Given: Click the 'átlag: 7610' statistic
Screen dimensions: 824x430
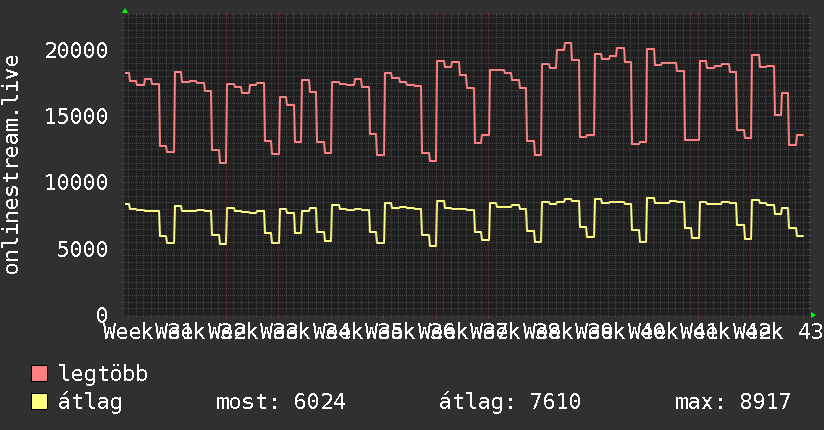Looking at the screenshot, I should click(510, 402).
